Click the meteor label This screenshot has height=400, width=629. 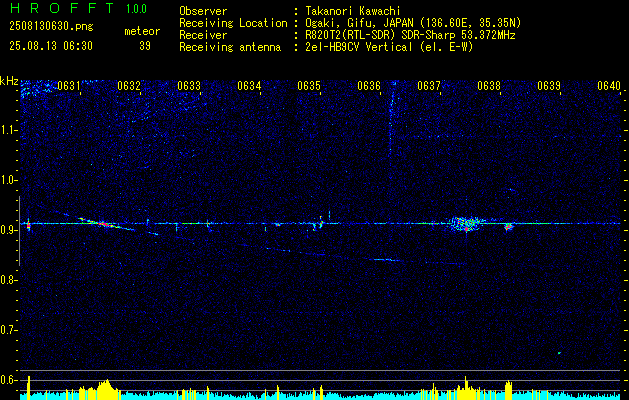coord(142,31)
